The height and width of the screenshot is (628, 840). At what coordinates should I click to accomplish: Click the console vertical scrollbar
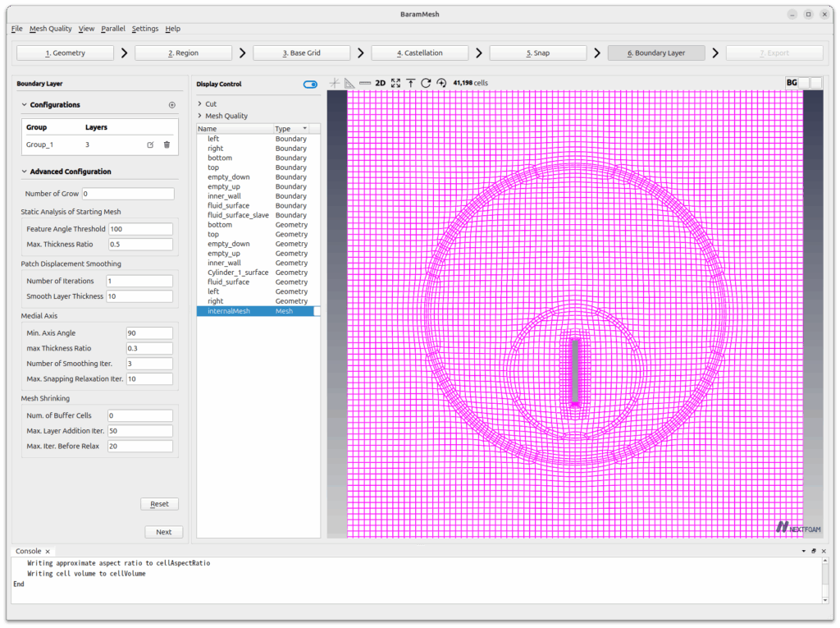[824, 580]
